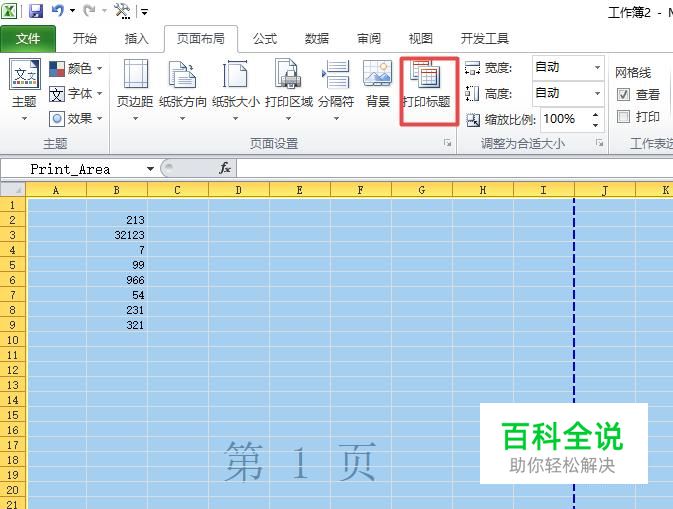Click the 高度 height icon
The width and height of the screenshot is (673, 509).
tap(472, 94)
